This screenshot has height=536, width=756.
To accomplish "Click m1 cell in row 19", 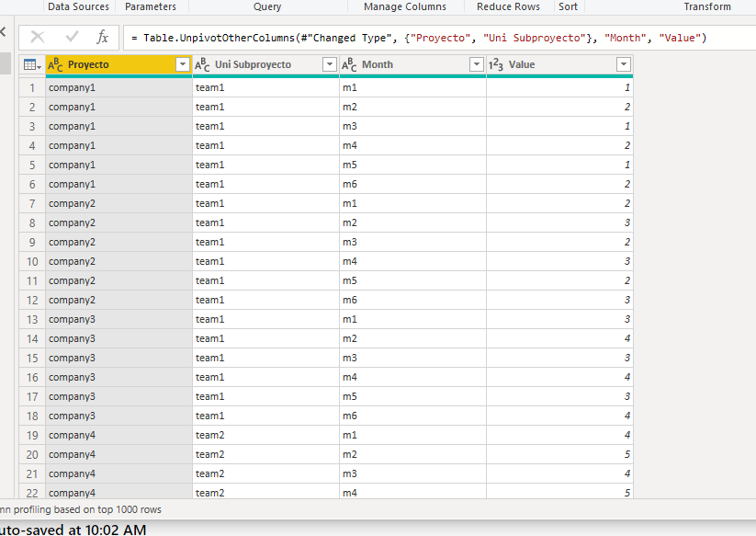I will (412, 435).
